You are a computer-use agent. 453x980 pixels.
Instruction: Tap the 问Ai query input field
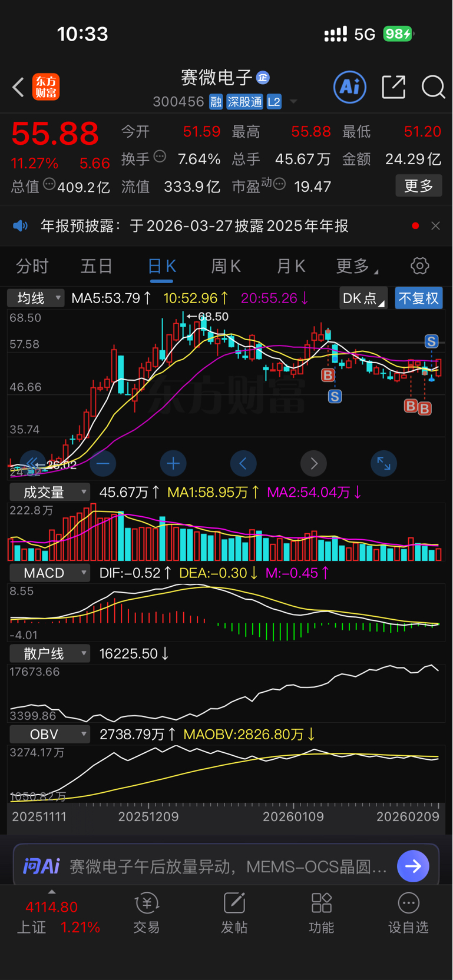click(x=227, y=865)
